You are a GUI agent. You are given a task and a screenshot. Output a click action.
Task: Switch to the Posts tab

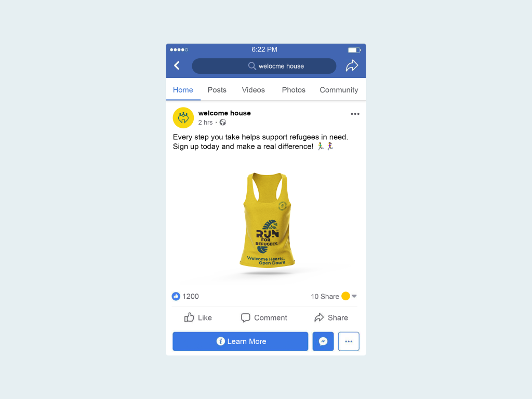pyautogui.click(x=217, y=90)
